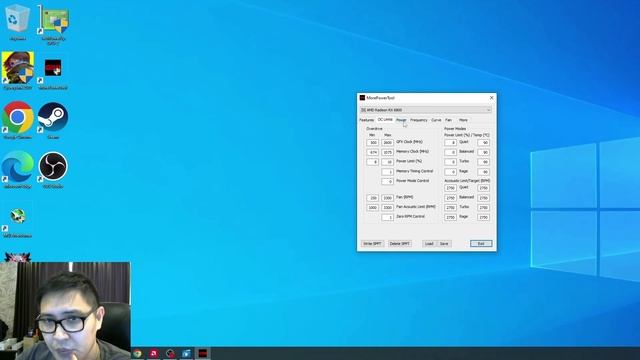The width and height of the screenshot is (640, 360).
Task: Edit the Fan Acoustic Limit maximum field
Action: click(x=387, y=208)
